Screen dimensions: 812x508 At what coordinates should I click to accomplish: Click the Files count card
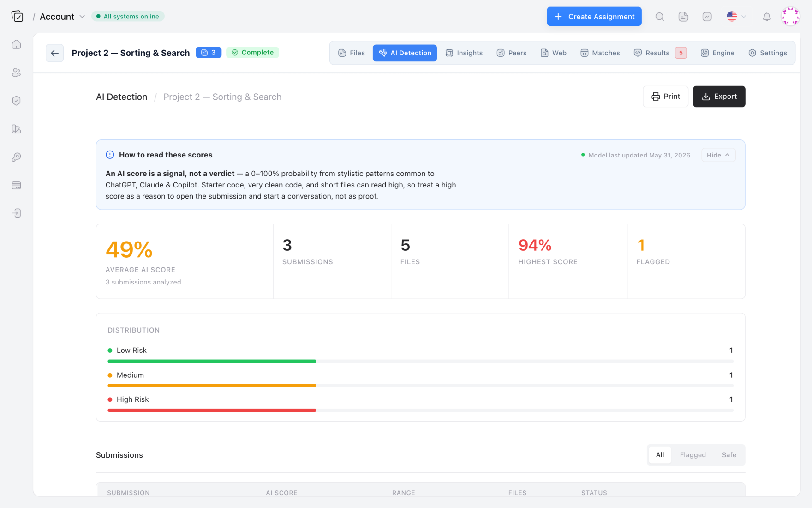point(450,261)
